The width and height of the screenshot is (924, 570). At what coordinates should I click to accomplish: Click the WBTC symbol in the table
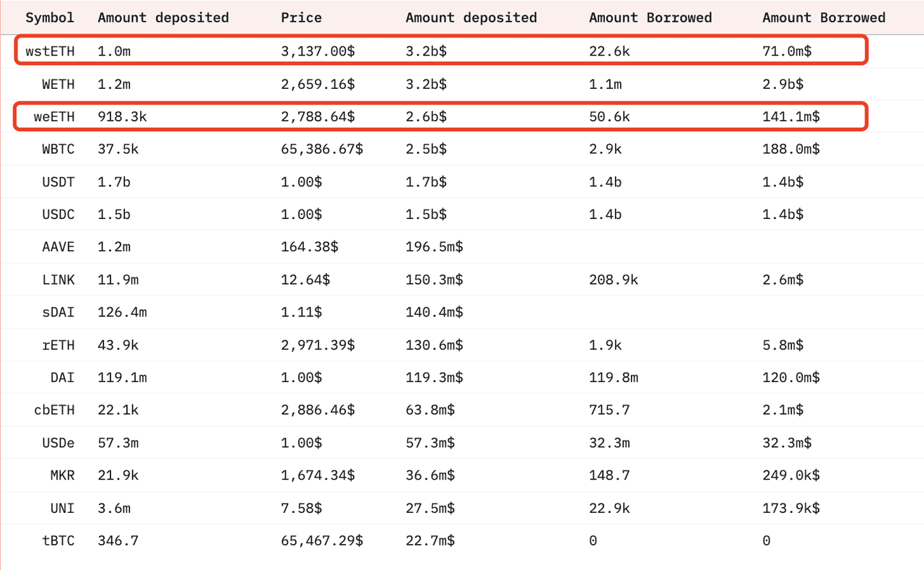click(x=58, y=149)
